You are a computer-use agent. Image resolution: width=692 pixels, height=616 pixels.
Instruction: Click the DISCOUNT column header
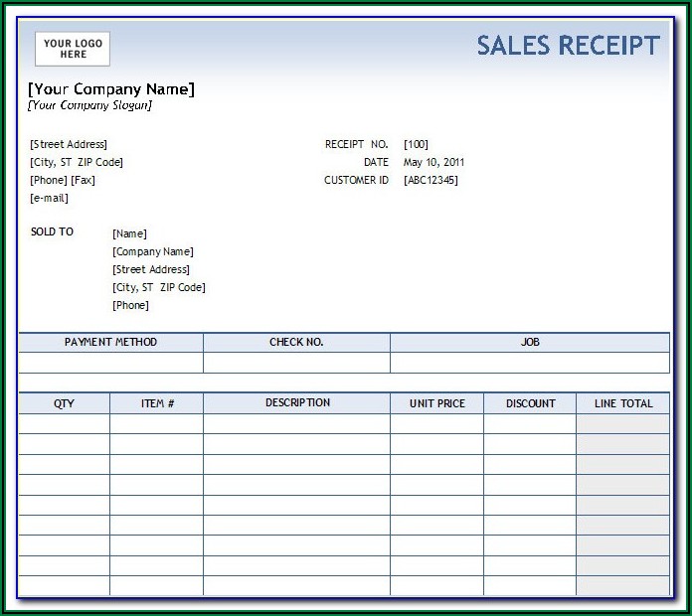click(x=530, y=403)
